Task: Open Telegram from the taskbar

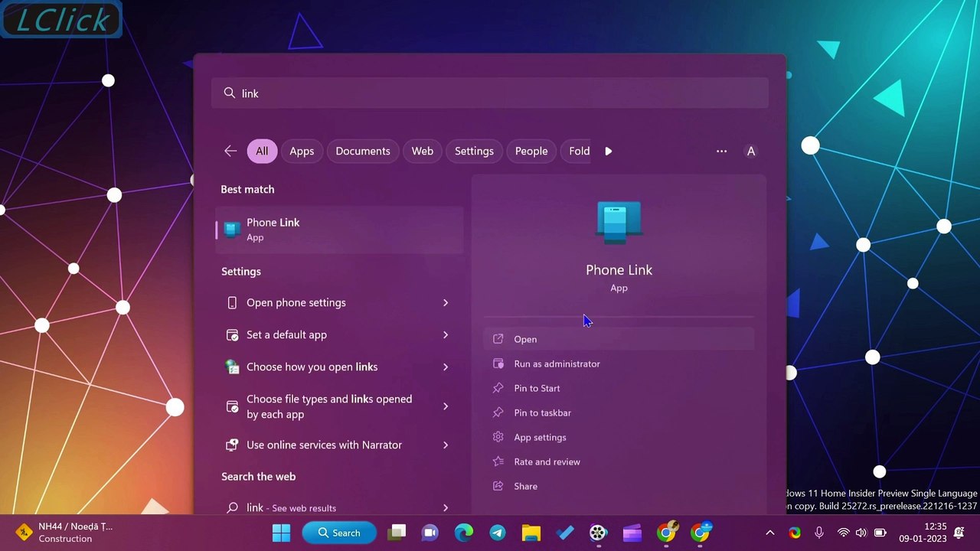Action: point(498,533)
